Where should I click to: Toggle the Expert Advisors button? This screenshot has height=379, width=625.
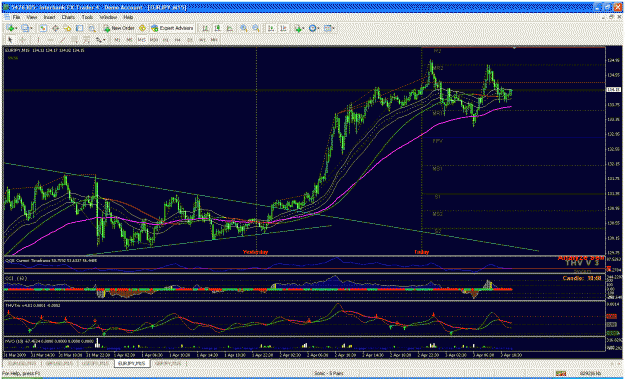coord(172,28)
